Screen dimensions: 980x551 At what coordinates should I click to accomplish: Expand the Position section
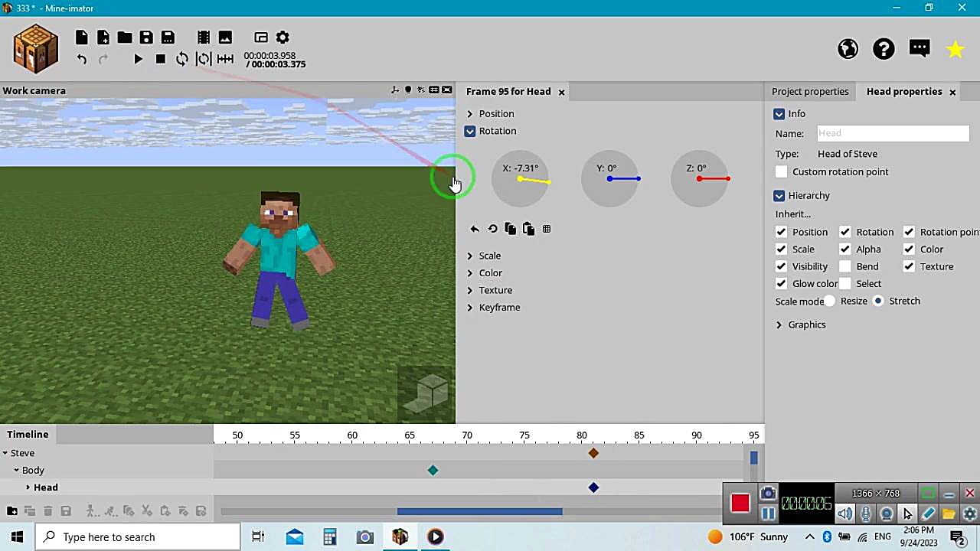(470, 114)
